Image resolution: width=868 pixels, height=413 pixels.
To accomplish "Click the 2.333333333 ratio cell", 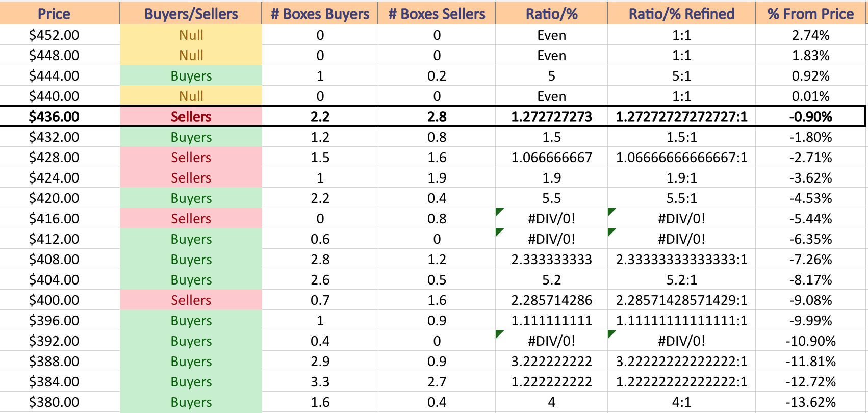I will coord(551,260).
